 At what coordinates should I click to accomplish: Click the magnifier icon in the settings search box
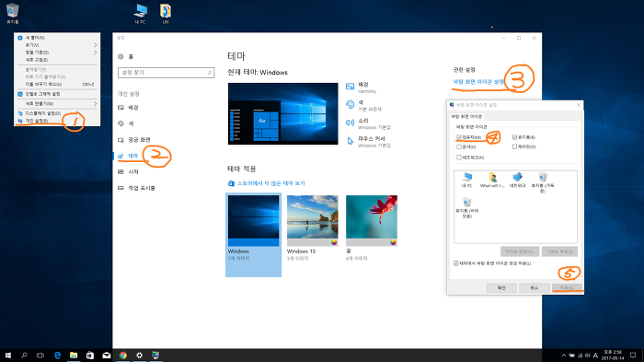(x=210, y=73)
